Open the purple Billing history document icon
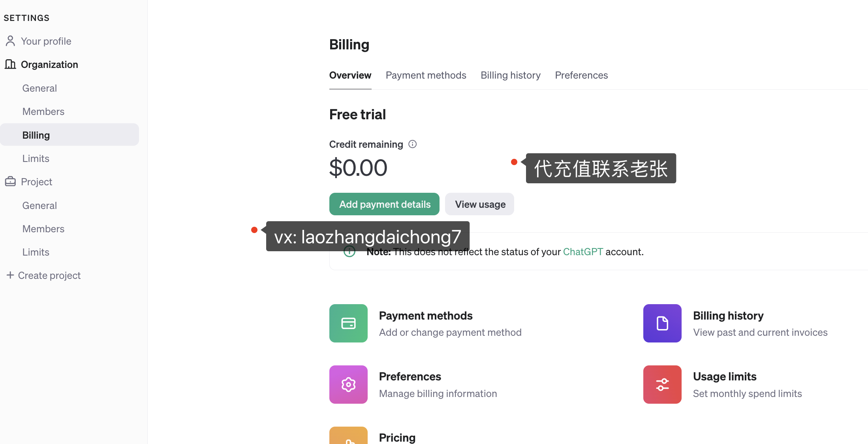Screen dimensions: 868x444 pyautogui.click(x=662, y=323)
